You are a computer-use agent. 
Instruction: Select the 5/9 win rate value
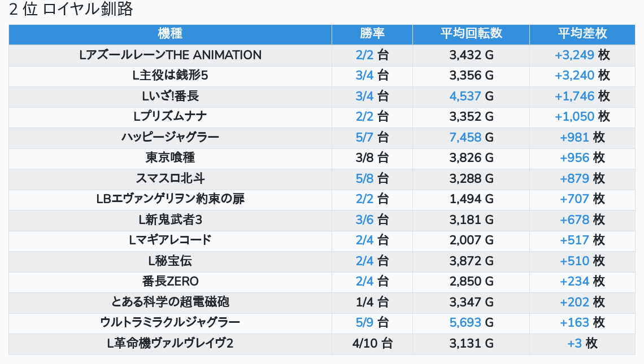click(x=372, y=322)
